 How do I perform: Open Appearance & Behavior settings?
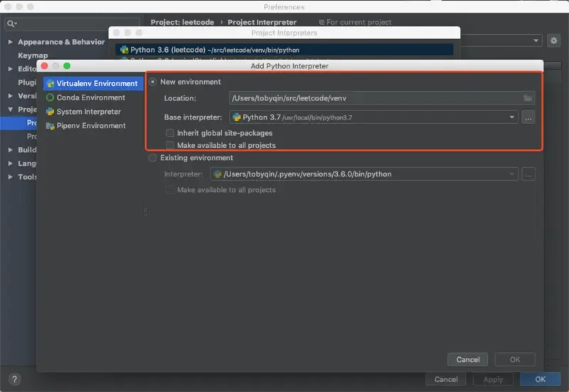pyautogui.click(x=61, y=42)
